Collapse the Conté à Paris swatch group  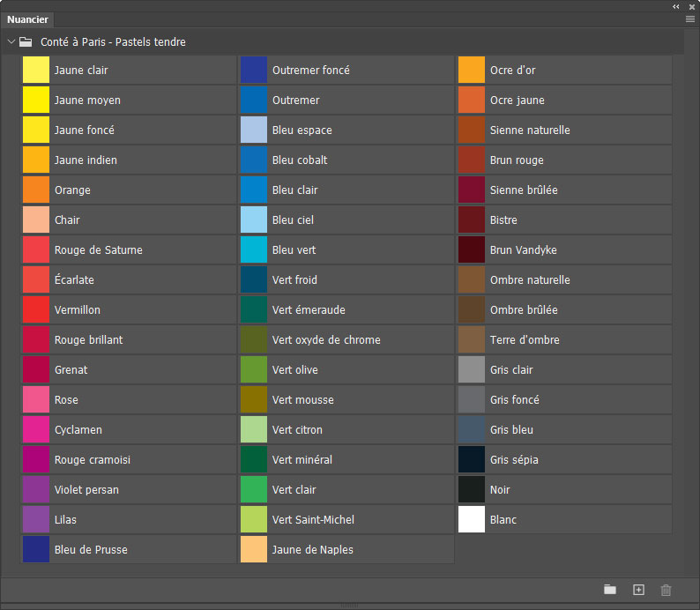point(11,41)
